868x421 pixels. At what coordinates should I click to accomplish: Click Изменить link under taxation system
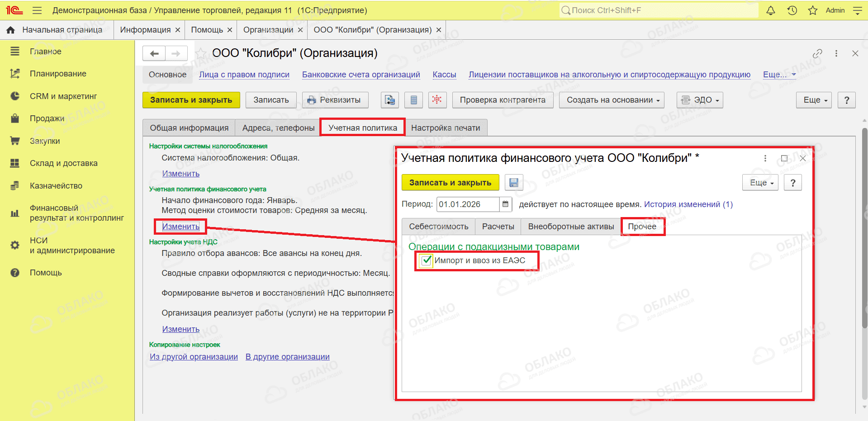(181, 174)
